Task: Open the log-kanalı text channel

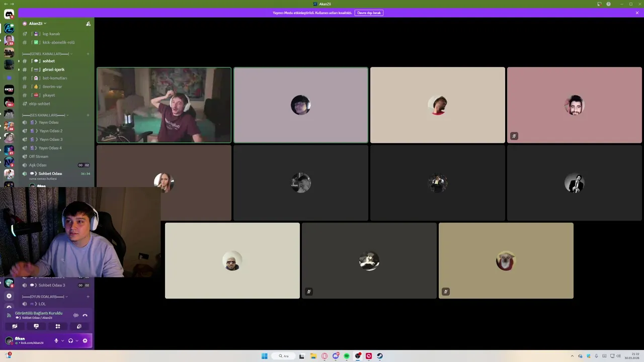Action: click(55, 34)
